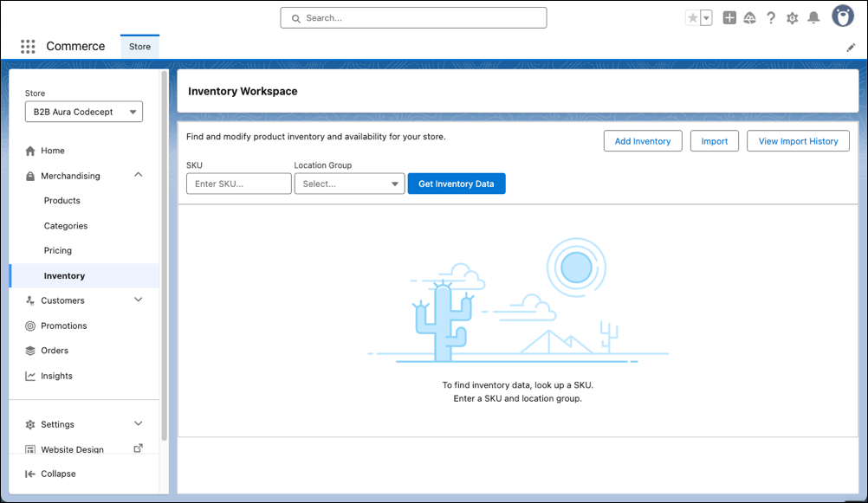Open the B2B Aura Codecept store dropdown

pyautogui.click(x=83, y=112)
